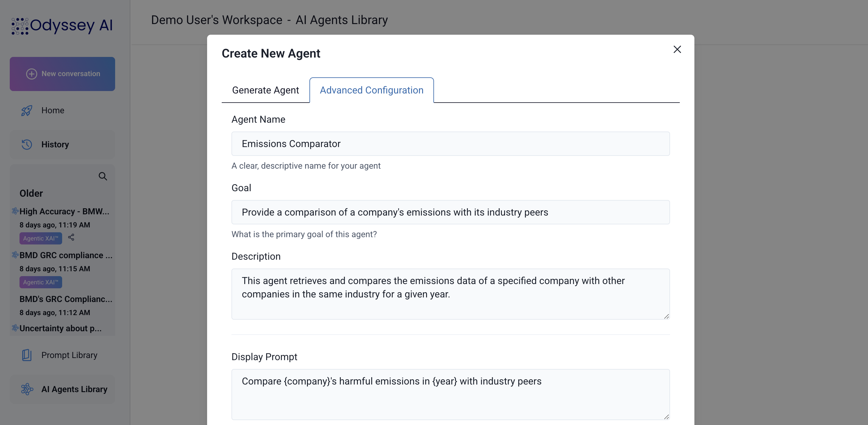Click timestamp 8 days ago, 11:19 AM
Image resolution: width=868 pixels, height=425 pixels.
pos(55,225)
